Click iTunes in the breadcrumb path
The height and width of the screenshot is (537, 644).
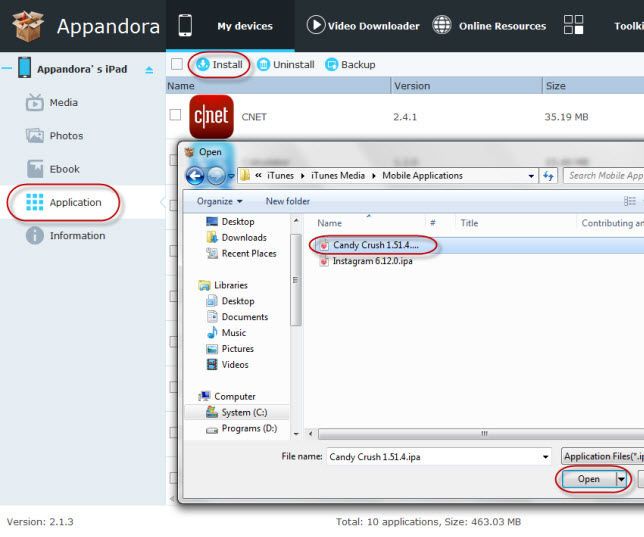tap(280, 175)
